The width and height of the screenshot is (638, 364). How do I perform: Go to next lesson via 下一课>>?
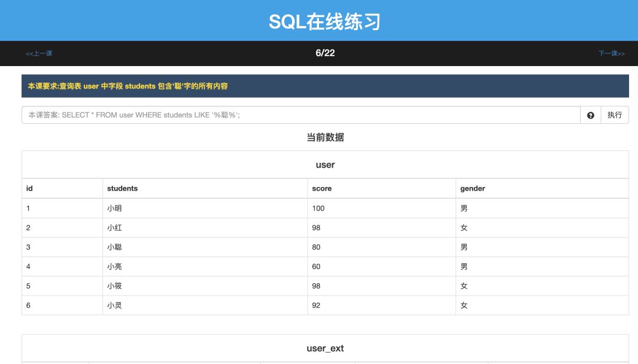(611, 53)
